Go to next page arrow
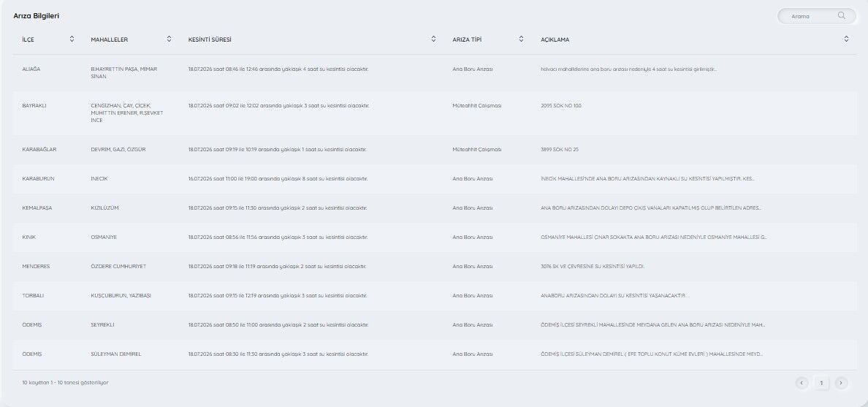Image resolution: width=868 pixels, height=407 pixels. tap(842, 383)
